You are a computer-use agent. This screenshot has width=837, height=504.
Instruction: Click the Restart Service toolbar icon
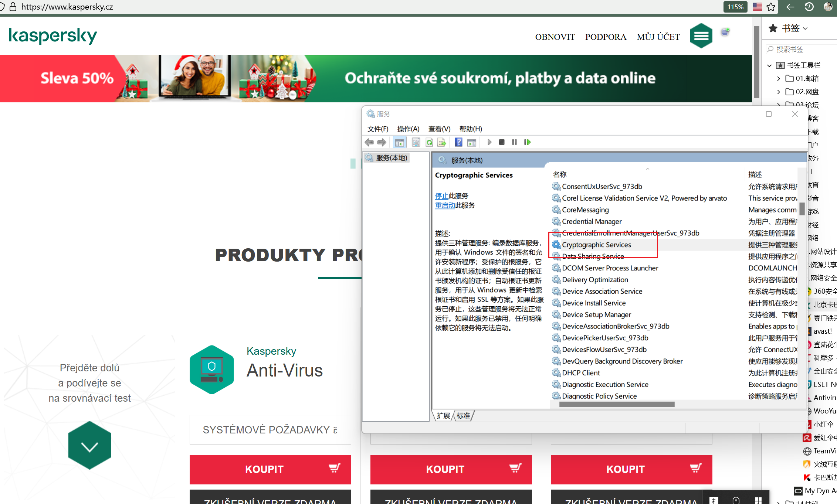[527, 142]
